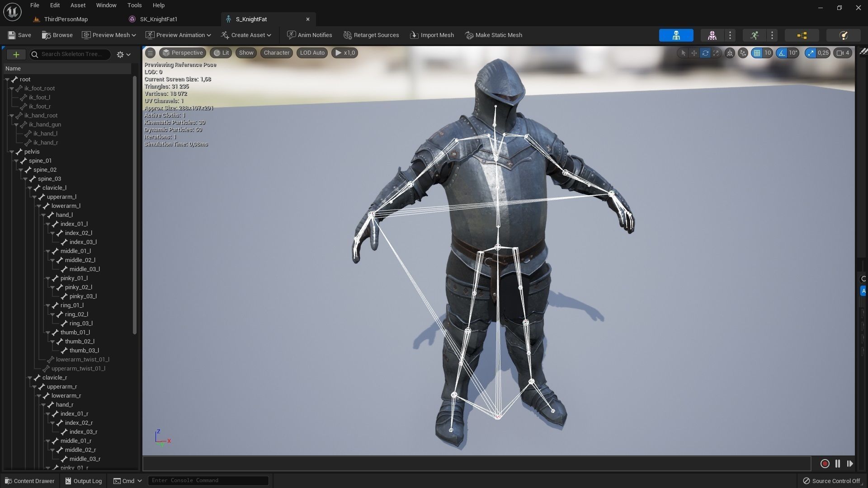The image size is (868, 488).
Task: Open the File menu
Action: click(35, 5)
